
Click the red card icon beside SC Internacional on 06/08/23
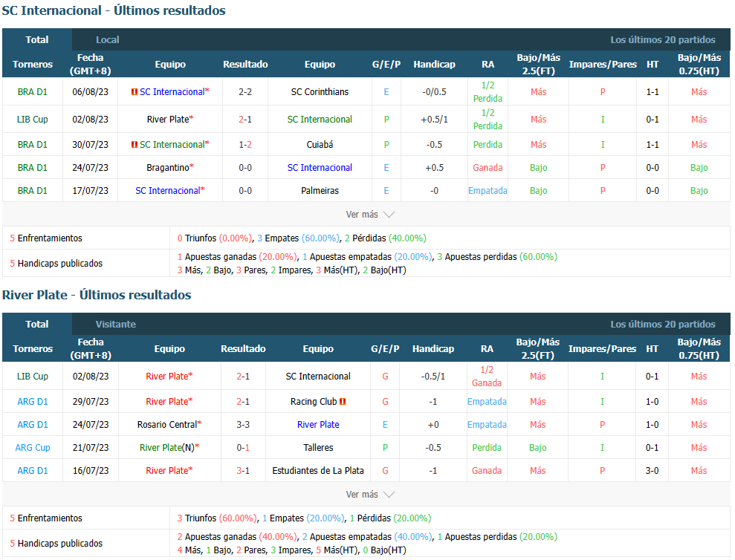click(x=135, y=92)
